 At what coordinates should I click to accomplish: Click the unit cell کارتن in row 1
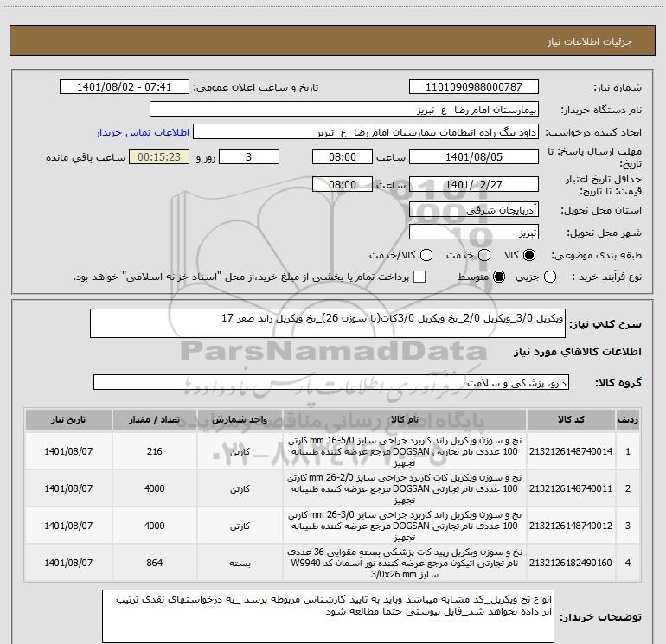[240, 452]
